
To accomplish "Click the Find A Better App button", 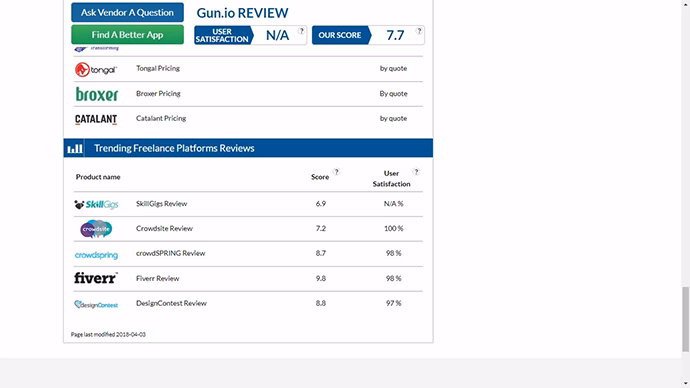I will pyautogui.click(x=127, y=34).
